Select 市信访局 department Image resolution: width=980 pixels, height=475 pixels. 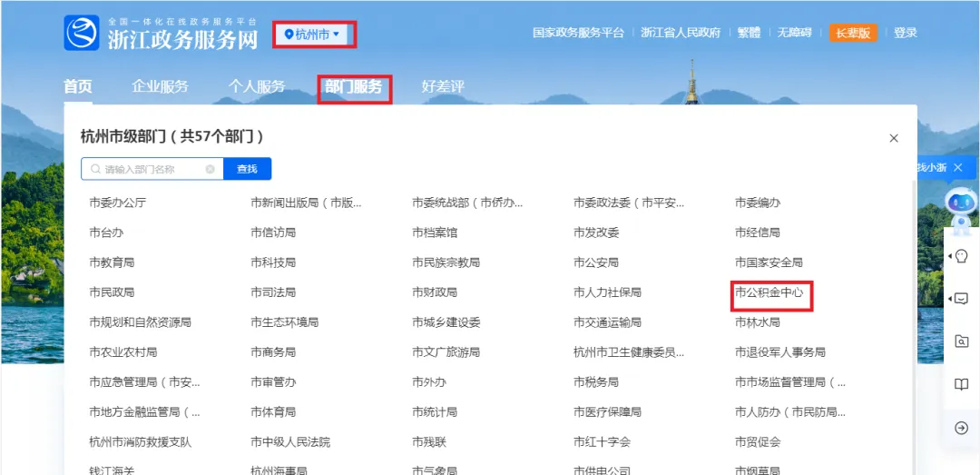[x=273, y=233]
